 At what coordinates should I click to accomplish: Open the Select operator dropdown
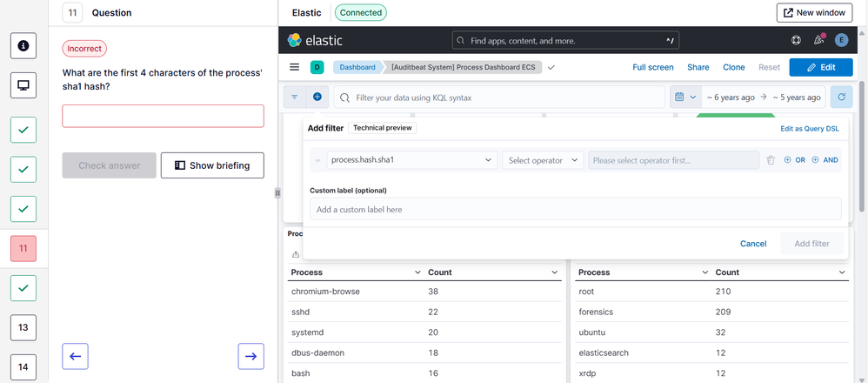(x=544, y=160)
